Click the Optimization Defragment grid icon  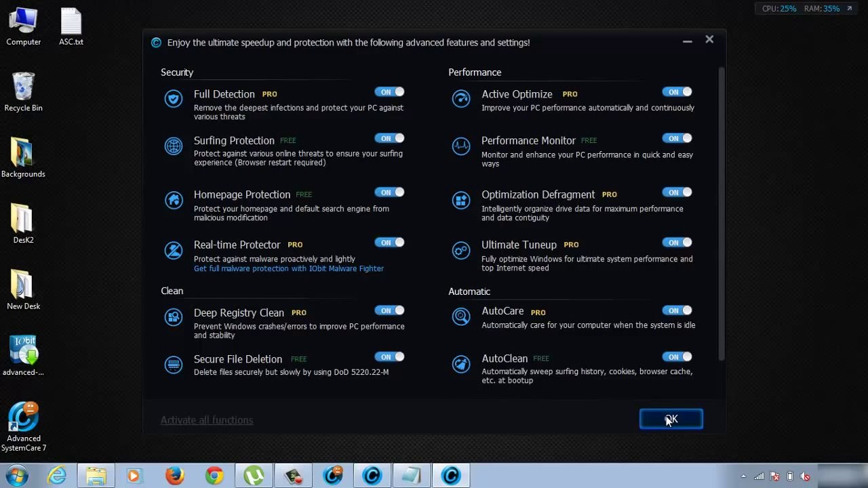(461, 200)
